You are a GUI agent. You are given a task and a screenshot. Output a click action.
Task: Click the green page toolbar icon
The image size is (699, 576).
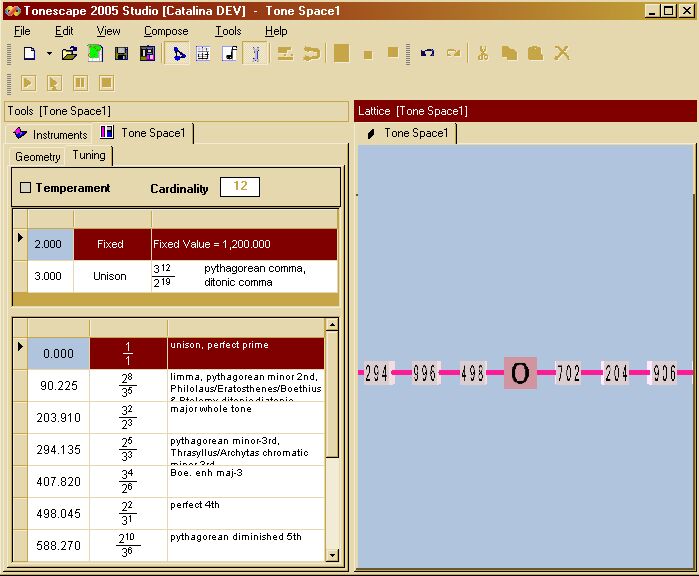(95, 53)
